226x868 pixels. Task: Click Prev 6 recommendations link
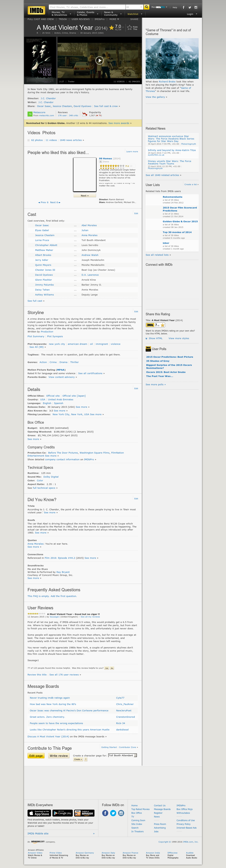click(43, 202)
